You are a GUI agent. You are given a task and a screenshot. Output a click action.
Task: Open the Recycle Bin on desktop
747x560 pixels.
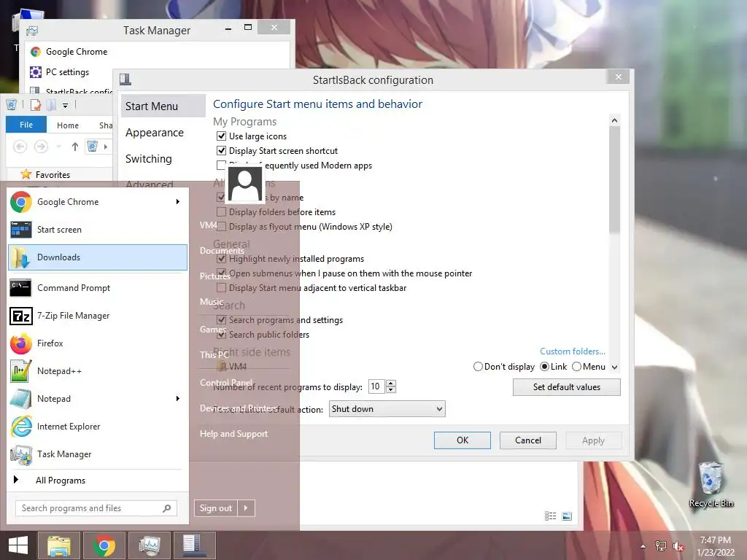(711, 485)
